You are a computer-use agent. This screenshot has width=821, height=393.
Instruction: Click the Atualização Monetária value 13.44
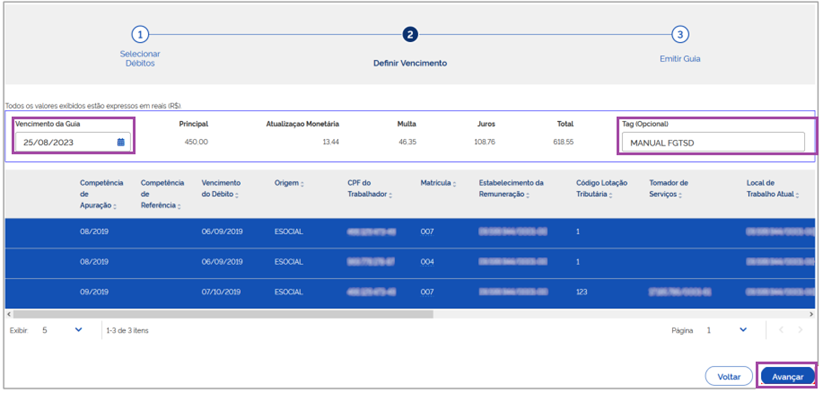(331, 142)
